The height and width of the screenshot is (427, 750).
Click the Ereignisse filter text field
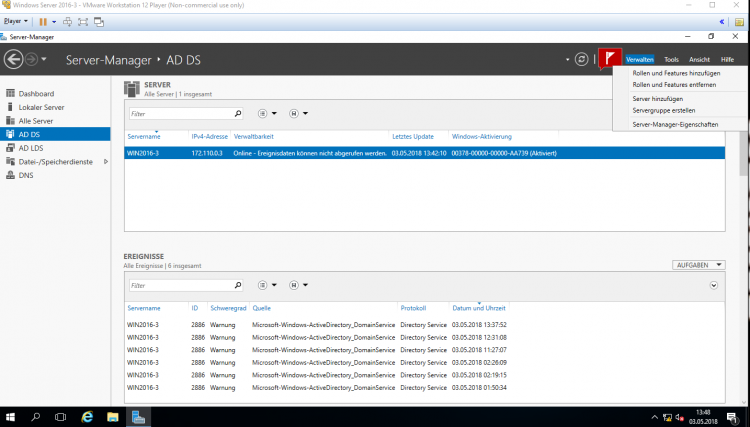tap(178, 285)
